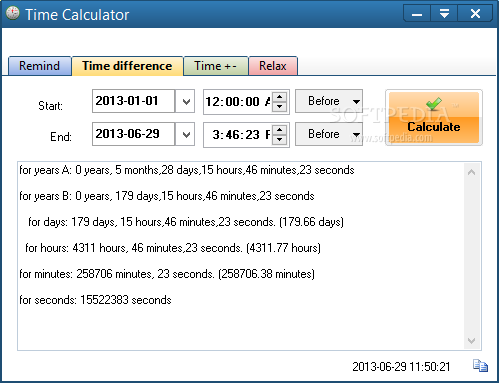Click the 'Start:' label
The image size is (499, 383).
coord(50,106)
